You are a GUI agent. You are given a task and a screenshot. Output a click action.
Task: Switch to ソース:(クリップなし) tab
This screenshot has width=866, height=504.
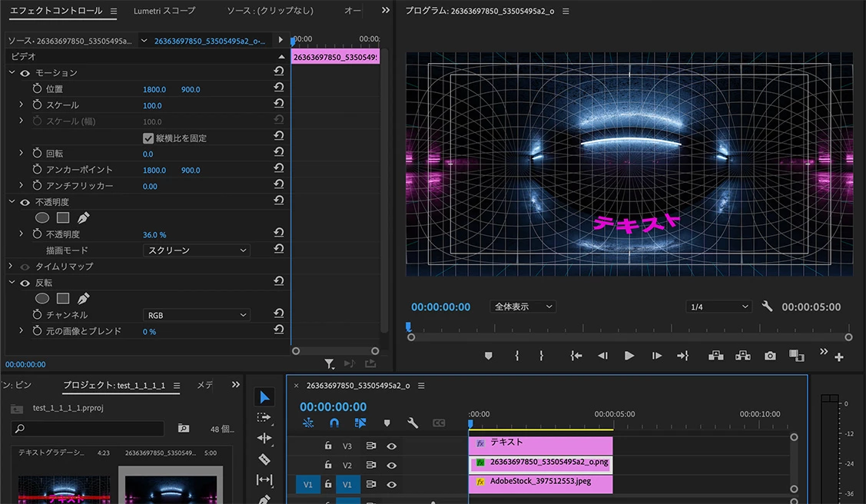pos(270,11)
